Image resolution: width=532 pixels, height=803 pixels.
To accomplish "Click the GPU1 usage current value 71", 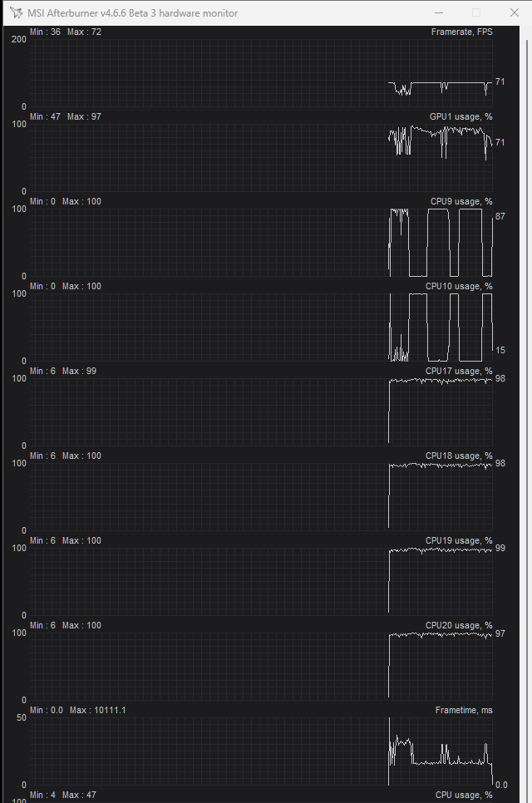I will tap(500, 142).
